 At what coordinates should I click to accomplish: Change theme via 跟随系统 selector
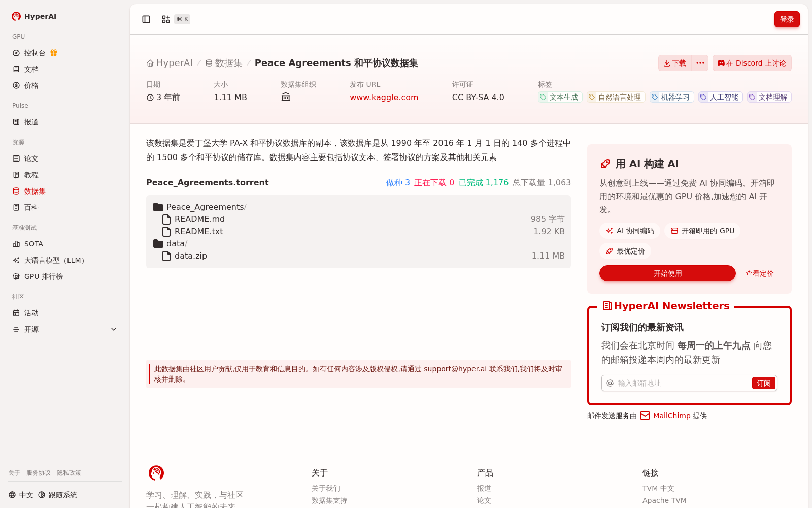(x=57, y=495)
